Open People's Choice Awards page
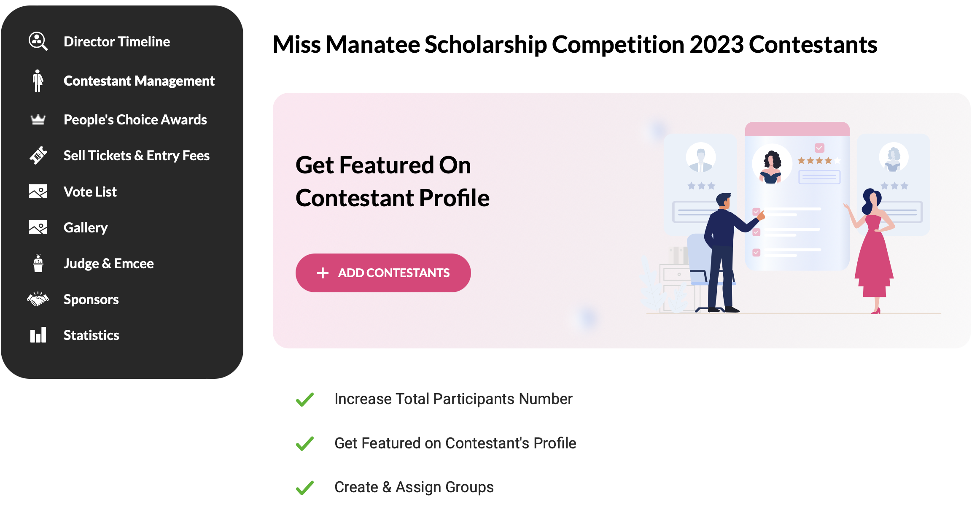Image resolution: width=980 pixels, height=518 pixels. [x=135, y=120]
